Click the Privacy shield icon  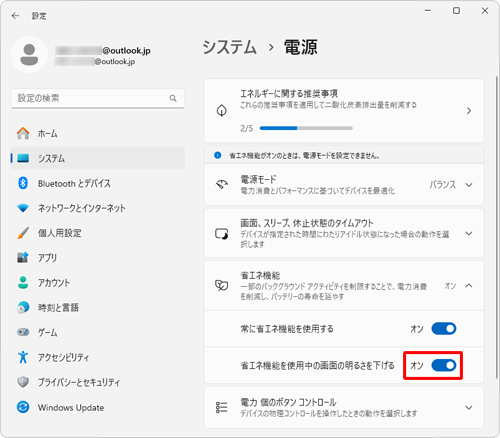[x=23, y=382]
